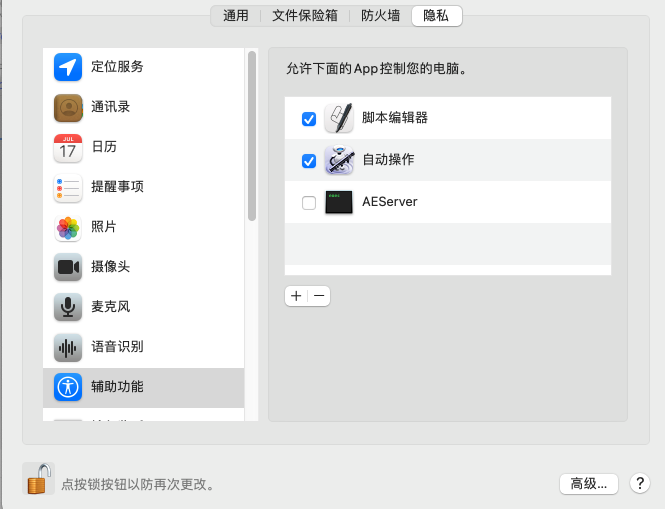
Task: Select the Photos (照片) icon
Action: (x=68, y=227)
